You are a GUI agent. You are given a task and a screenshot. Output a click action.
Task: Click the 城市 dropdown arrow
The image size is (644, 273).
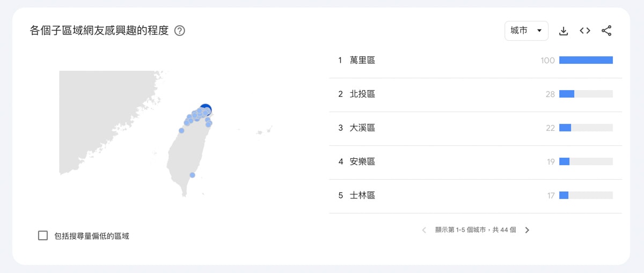click(539, 31)
